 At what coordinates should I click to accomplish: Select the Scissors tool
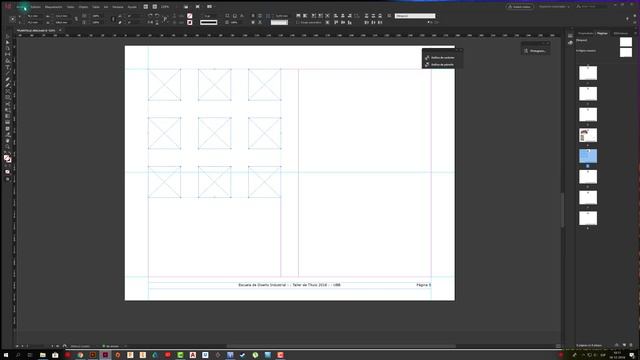[x=7, y=104]
